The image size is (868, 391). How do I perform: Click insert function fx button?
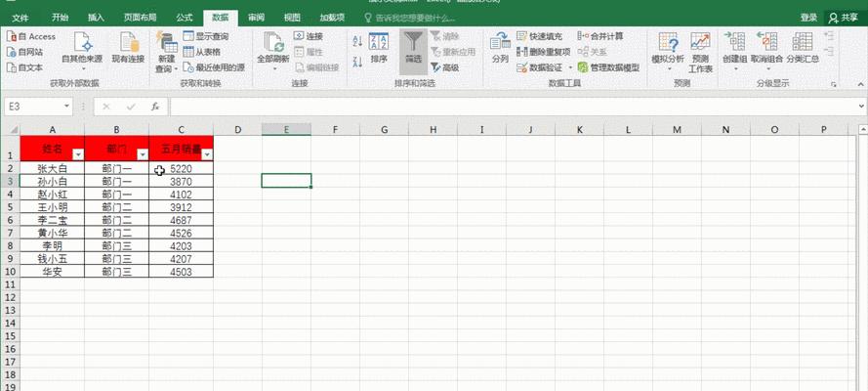(x=155, y=107)
